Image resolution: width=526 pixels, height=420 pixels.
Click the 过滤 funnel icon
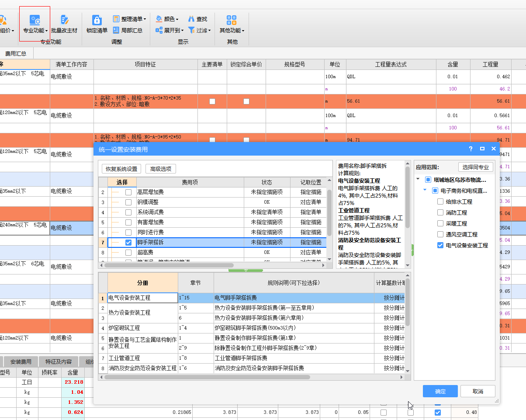pos(191,31)
